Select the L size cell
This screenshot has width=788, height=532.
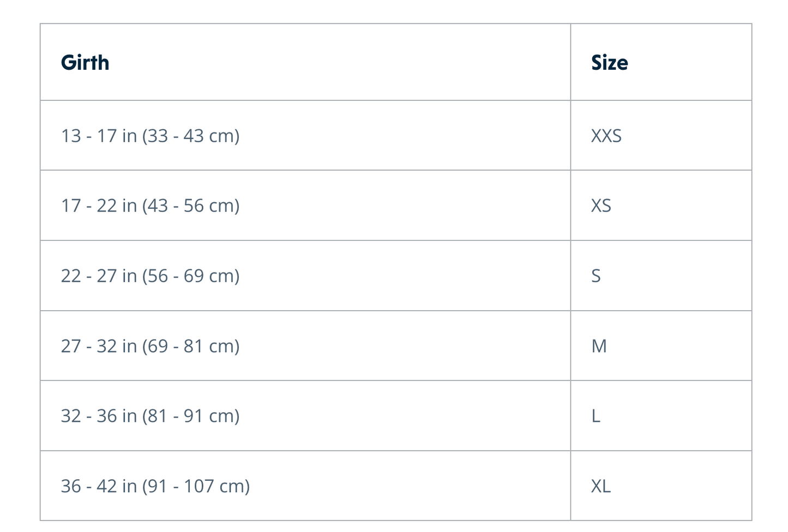[661, 416]
